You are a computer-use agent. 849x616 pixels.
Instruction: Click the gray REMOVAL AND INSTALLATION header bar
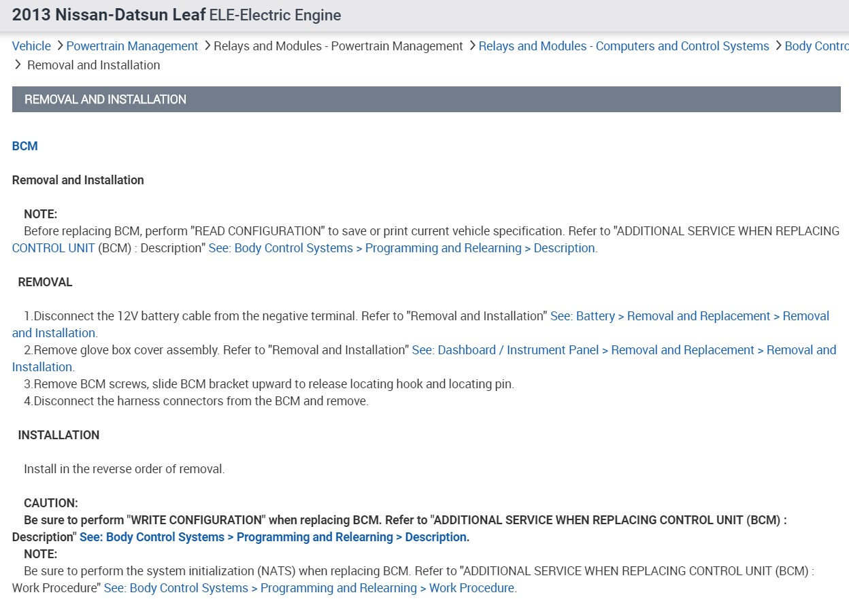[x=426, y=99]
